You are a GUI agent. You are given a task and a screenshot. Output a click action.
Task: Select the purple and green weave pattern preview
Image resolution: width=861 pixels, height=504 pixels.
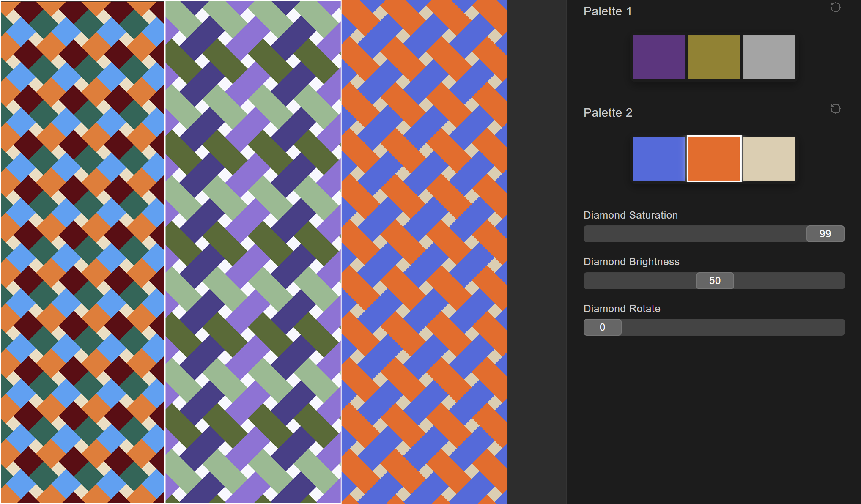253,252
